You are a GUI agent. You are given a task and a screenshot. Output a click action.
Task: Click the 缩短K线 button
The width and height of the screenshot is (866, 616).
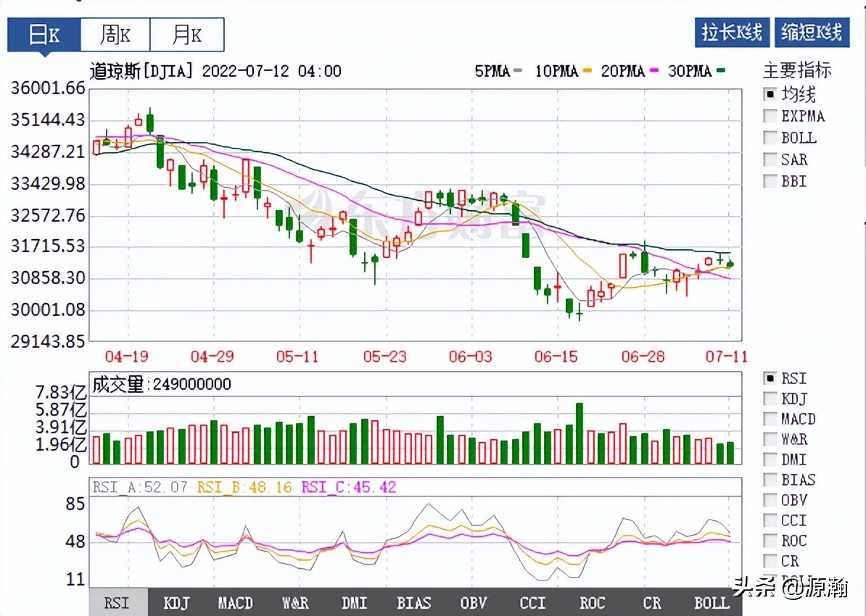point(812,32)
